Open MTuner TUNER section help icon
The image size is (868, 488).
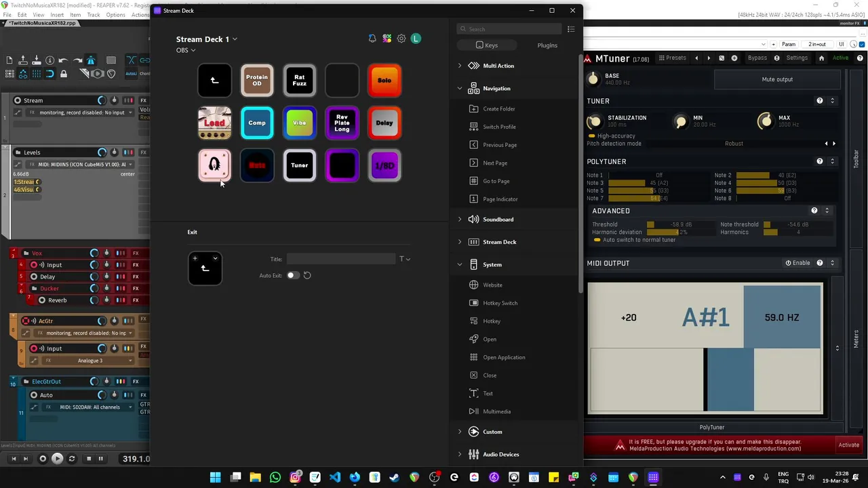[820, 101]
